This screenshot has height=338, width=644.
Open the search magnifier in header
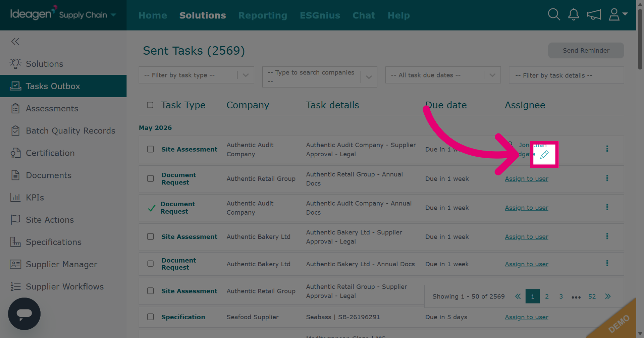pyautogui.click(x=554, y=14)
